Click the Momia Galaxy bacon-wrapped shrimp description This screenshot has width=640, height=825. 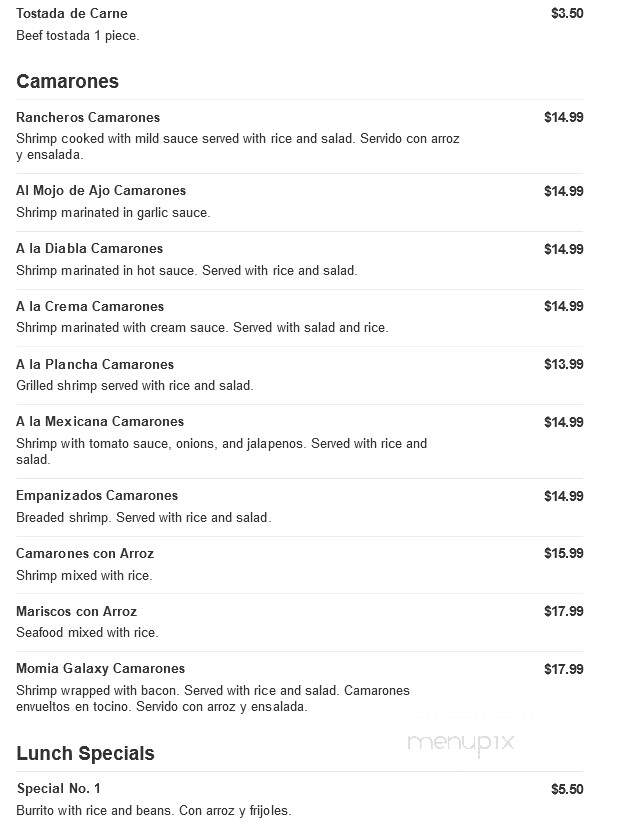tap(213, 698)
